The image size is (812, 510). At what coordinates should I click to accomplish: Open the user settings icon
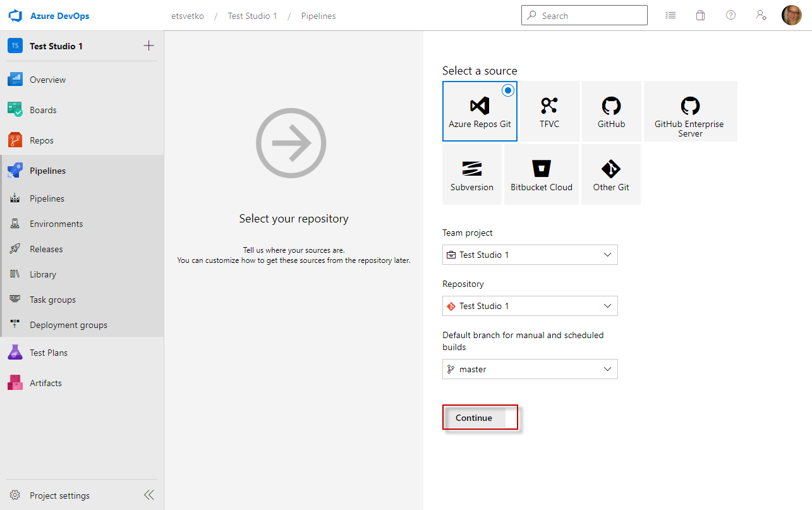point(761,15)
